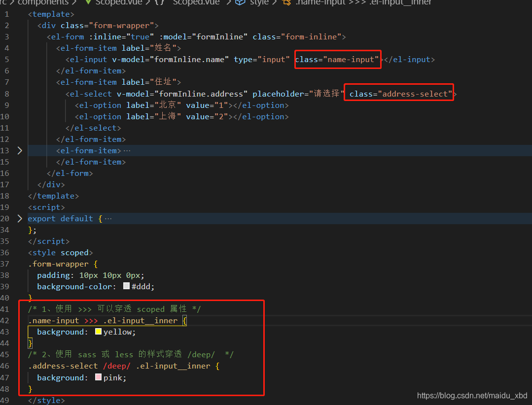Expand the folded el-form-item on line 13
Image resolution: width=532 pixels, height=405 pixels.
click(x=20, y=150)
